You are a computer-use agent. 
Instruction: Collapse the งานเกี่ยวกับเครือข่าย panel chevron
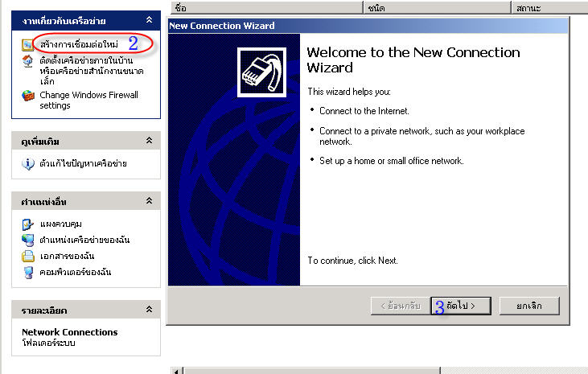(x=150, y=20)
